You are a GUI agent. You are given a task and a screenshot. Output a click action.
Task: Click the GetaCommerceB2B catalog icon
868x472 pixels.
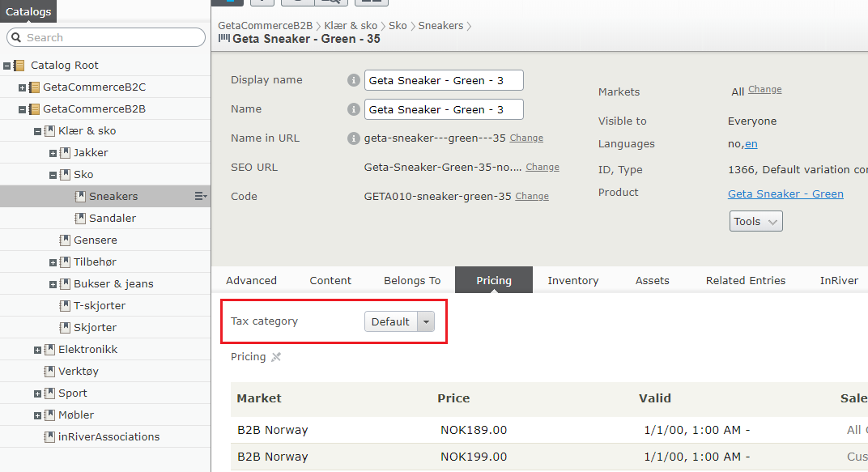[34, 109]
